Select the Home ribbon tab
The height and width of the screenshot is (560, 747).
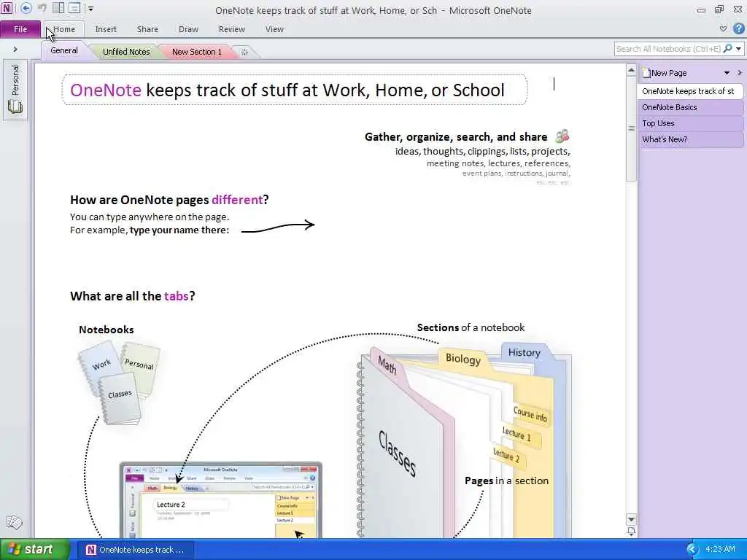[x=64, y=29]
